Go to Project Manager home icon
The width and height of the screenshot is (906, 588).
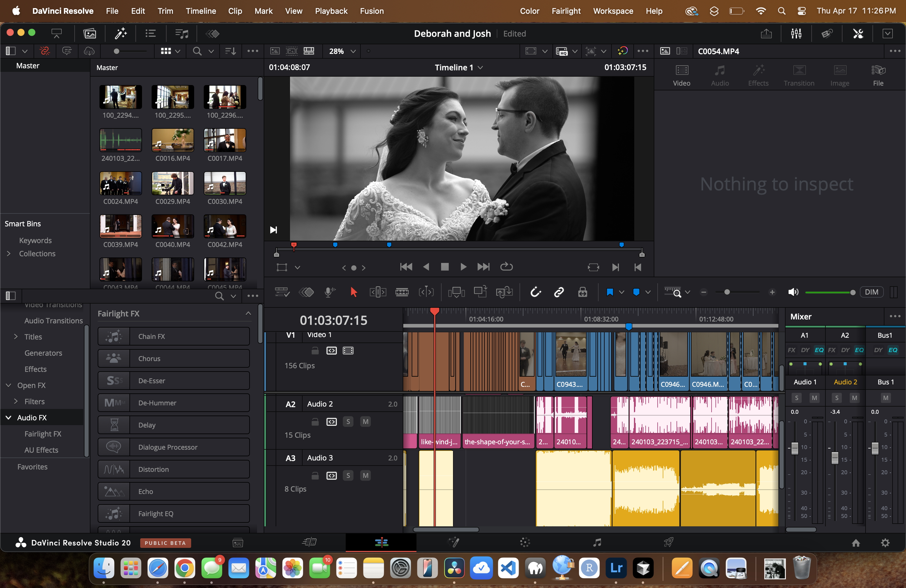856,543
